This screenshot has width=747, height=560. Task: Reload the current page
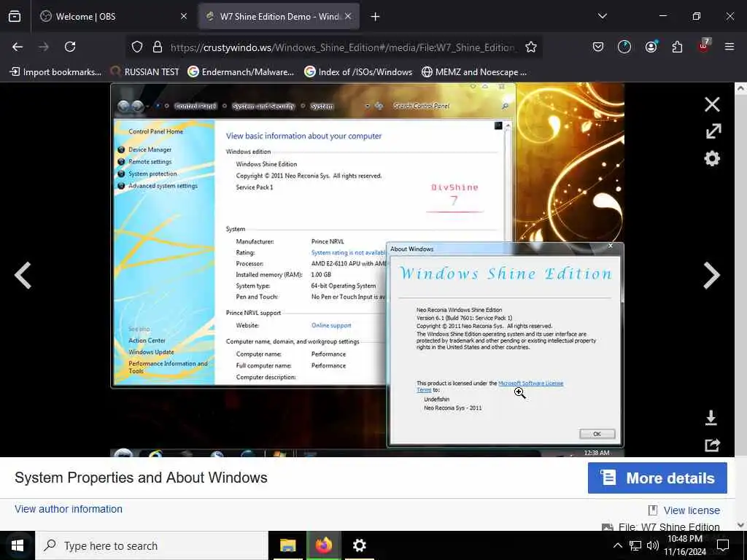pos(70,47)
